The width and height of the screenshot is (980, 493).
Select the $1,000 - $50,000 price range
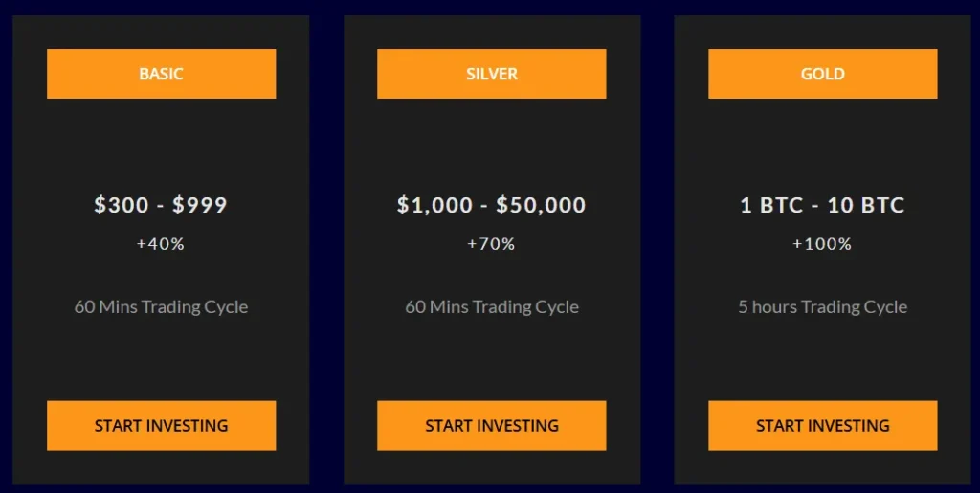(x=491, y=204)
